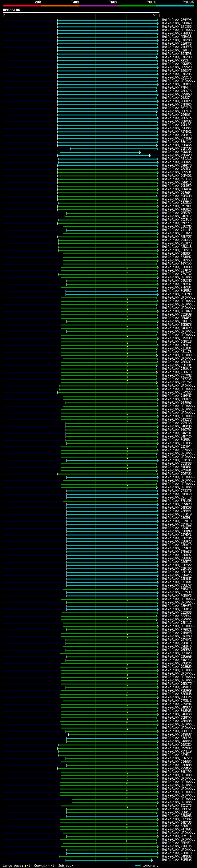
Task: Open hit UniRef100_B9RB49
Action: click(176, 23)
